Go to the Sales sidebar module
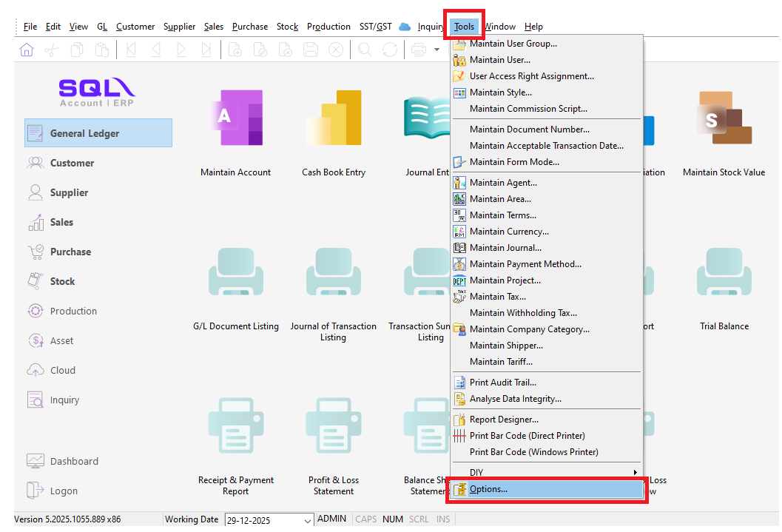782x532 pixels. point(61,222)
